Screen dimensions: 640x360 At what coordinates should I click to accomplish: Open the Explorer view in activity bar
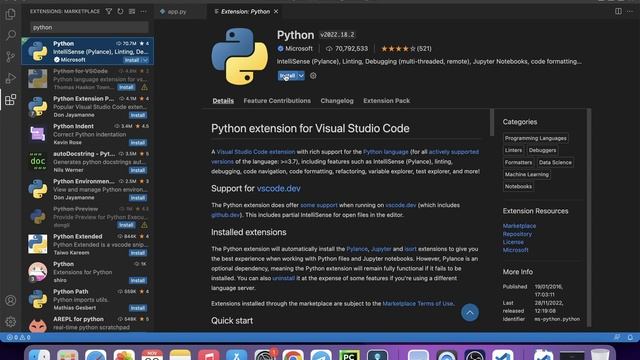11,14
